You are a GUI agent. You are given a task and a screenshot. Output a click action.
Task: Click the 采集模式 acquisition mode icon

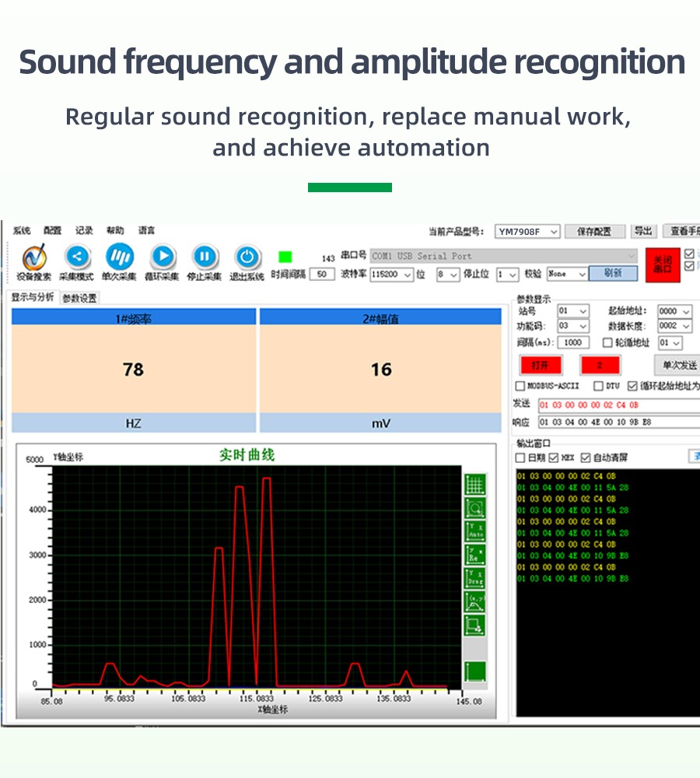(x=77, y=258)
